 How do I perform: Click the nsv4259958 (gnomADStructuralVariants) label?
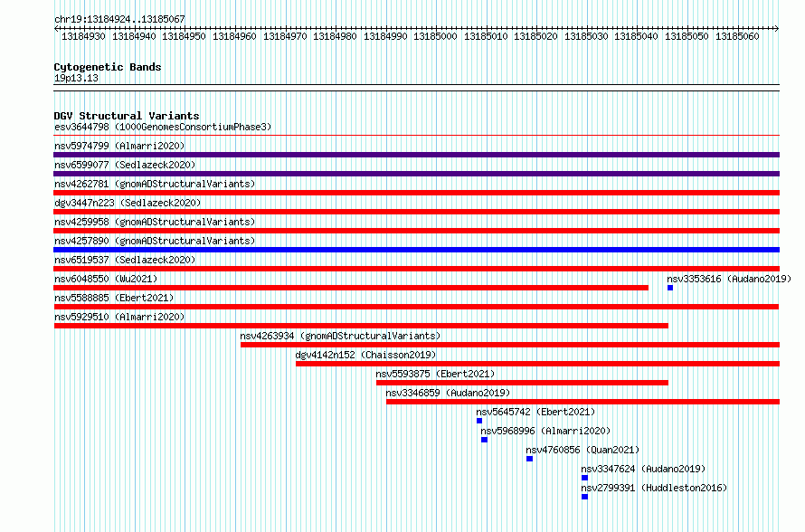[155, 222]
